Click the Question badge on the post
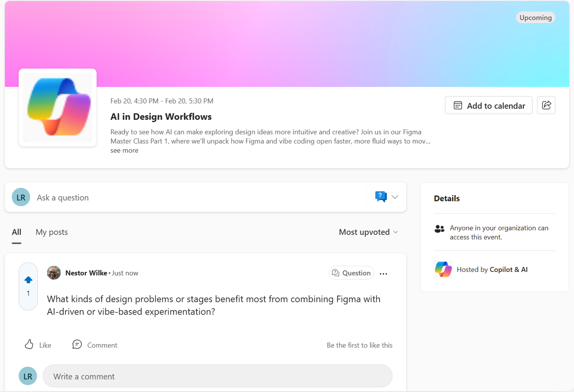 point(351,273)
